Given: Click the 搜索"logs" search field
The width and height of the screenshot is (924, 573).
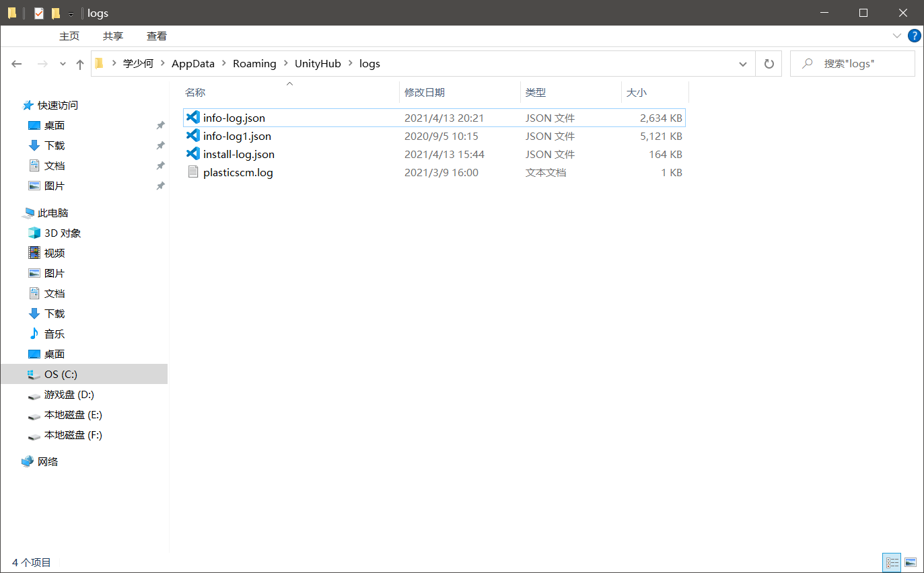Looking at the screenshot, I should [852, 64].
